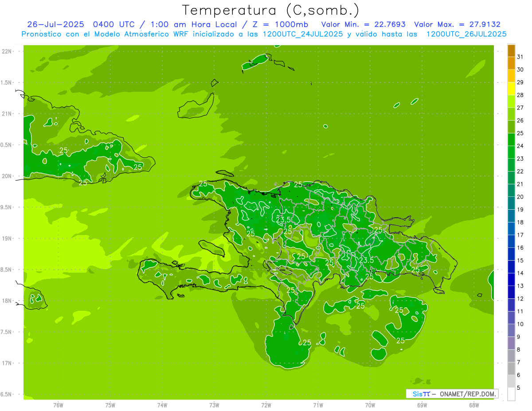Screen dimensions: 532x411
Task: Click the '74W' longitude axis label
Action: point(162,405)
